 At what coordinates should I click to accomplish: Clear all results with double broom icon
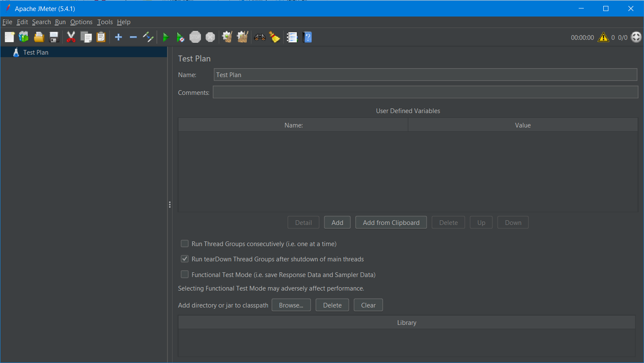pos(243,37)
